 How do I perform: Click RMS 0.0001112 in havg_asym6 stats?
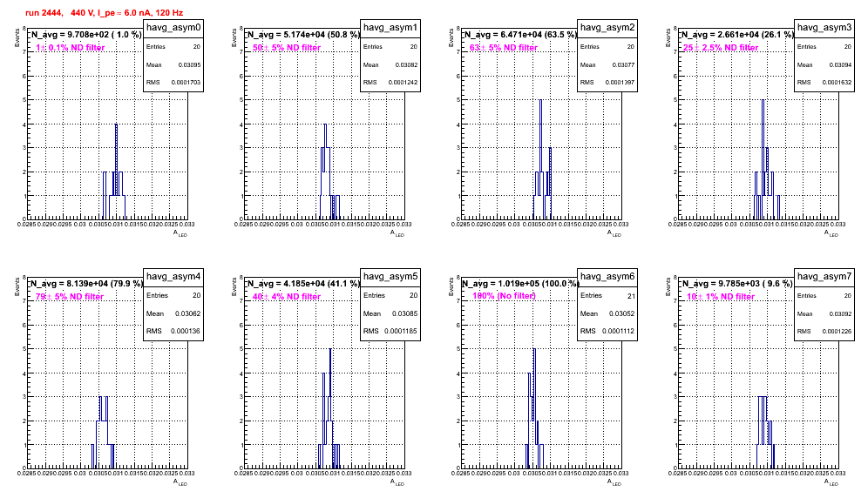coord(607,332)
